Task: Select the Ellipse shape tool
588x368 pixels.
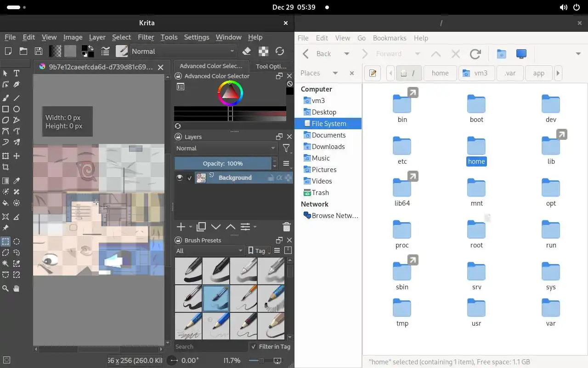Action: click(17, 109)
